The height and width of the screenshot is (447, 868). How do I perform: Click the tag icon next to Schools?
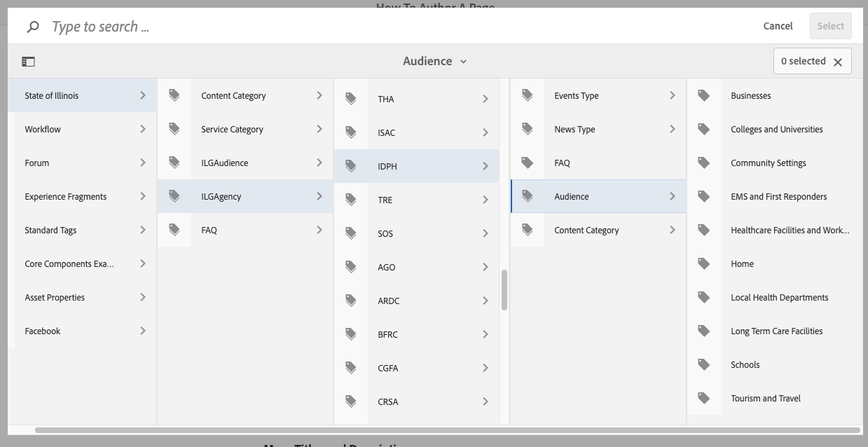point(704,364)
